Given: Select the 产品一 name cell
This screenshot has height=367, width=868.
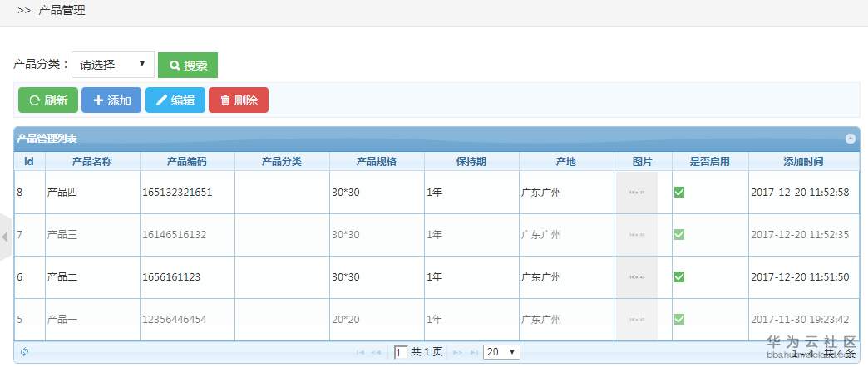Looking at the screenshot, I should tap(92, 320).
